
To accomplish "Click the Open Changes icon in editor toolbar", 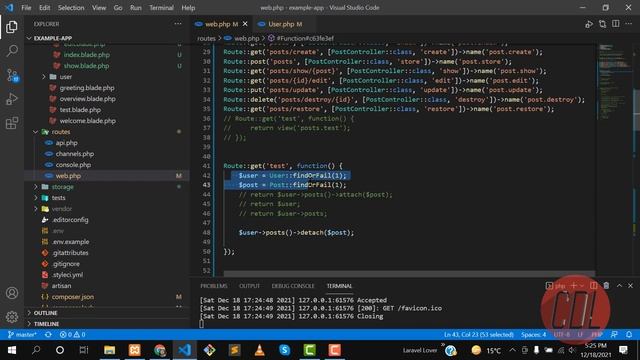I will coord(602,24).
